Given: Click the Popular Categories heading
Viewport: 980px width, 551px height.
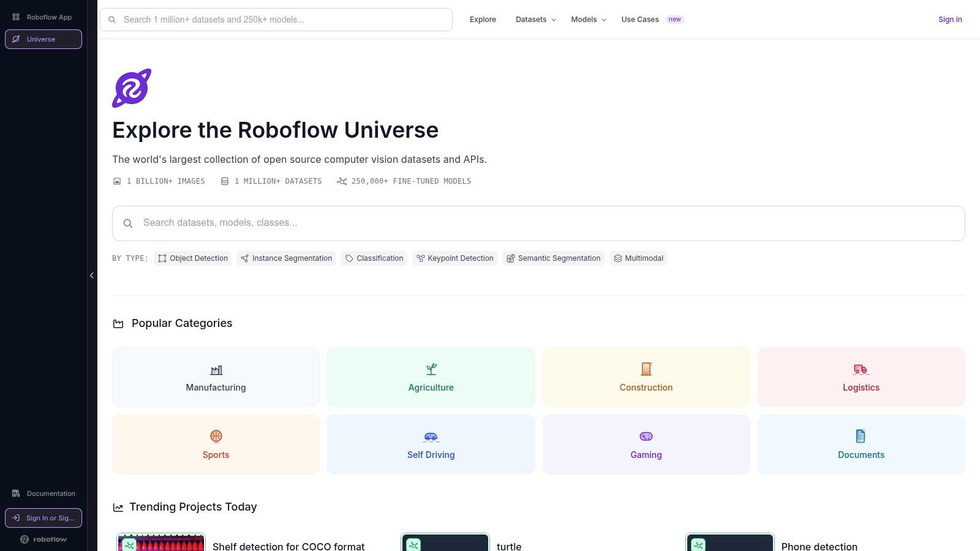Looking at the screenshot, I should tap(182, 323).
